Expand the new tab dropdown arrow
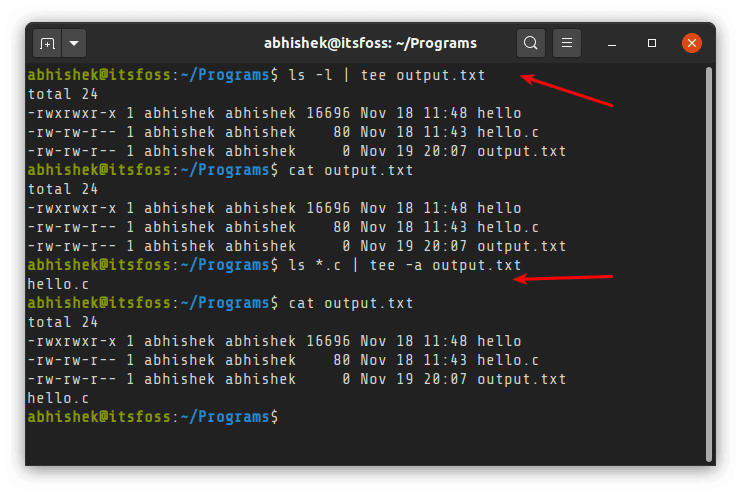The width and height of the screenshot is (741, 494). [x=75, y=44]
